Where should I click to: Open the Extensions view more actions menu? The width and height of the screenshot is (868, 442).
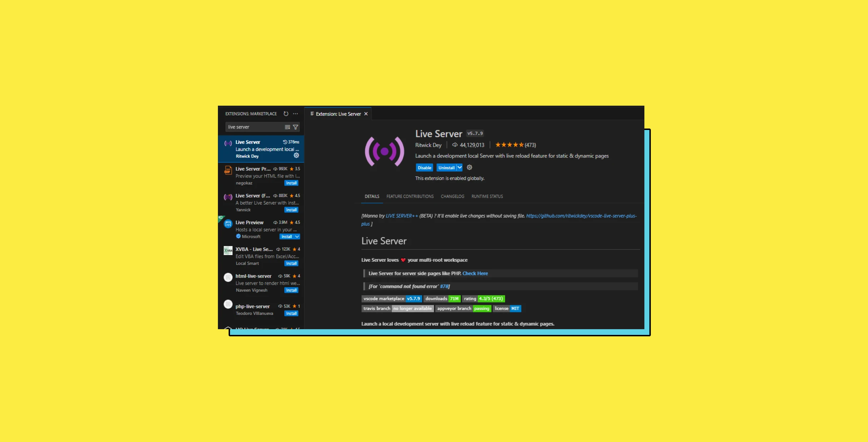point(295,114)
